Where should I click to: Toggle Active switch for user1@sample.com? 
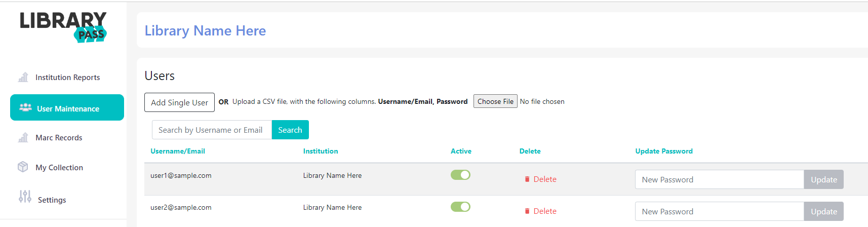pyautogui.click(x=460, y=175)
